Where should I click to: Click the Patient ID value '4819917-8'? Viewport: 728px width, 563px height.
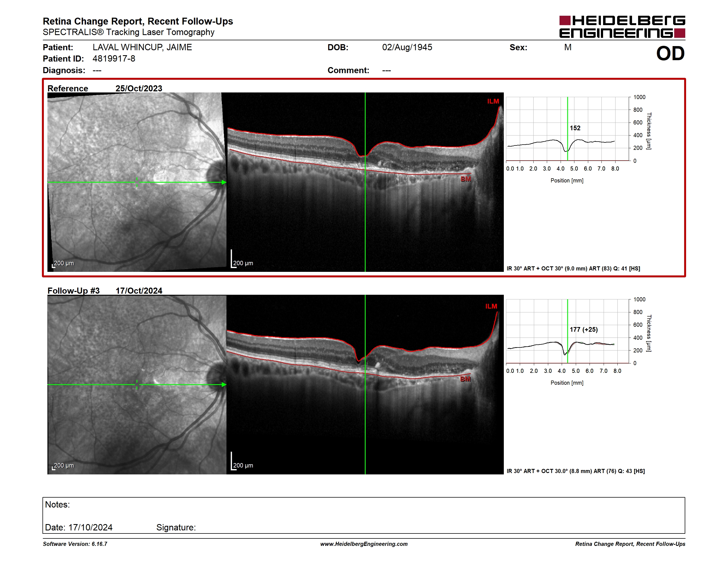pos(114,59)
